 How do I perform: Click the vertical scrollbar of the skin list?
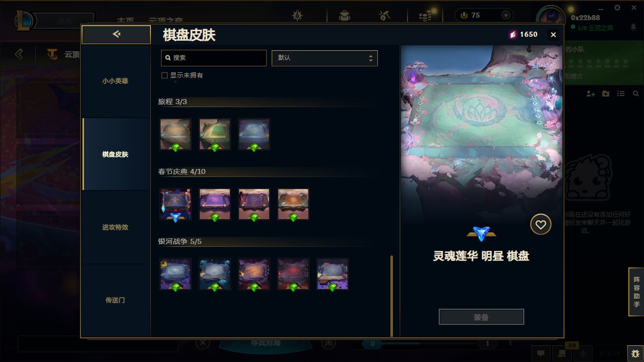tap(392, 296)
